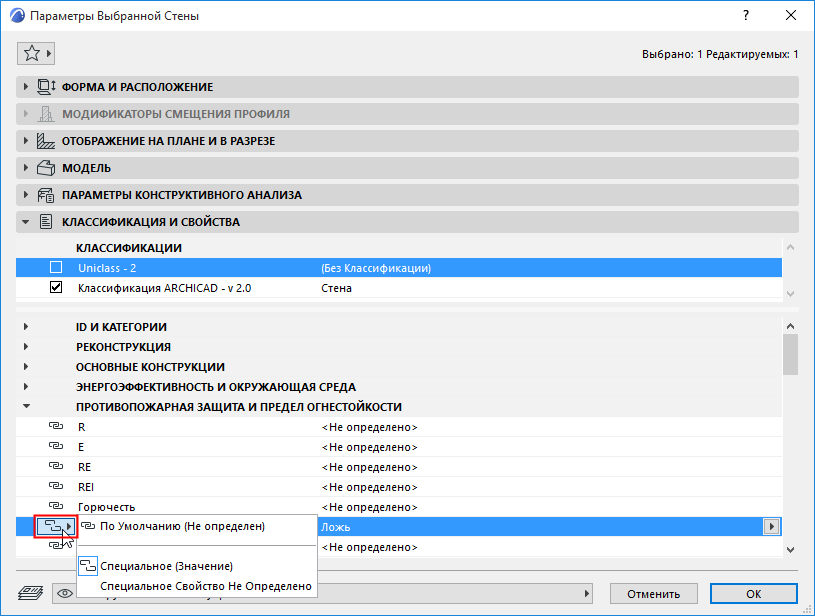Open the value dropdown arrow beside Ложь
This screenshot has height=616, width=815.
click(x=771, y=527)
